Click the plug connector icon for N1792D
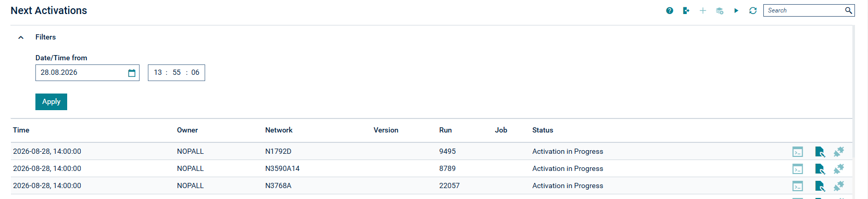 click(x=839, y=152)
